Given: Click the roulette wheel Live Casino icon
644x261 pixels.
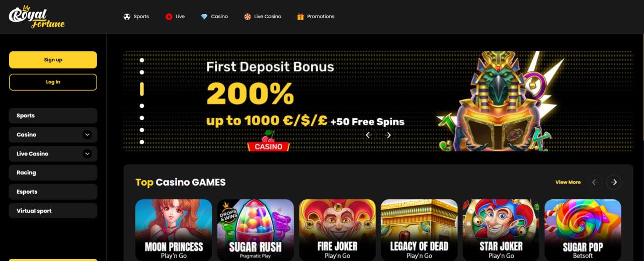Looking at the screenshot, I should [248, 17].
